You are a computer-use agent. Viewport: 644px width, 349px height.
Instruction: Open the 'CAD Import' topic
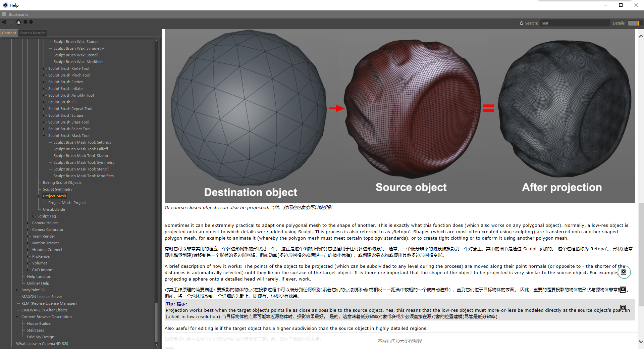pos(42,270)
